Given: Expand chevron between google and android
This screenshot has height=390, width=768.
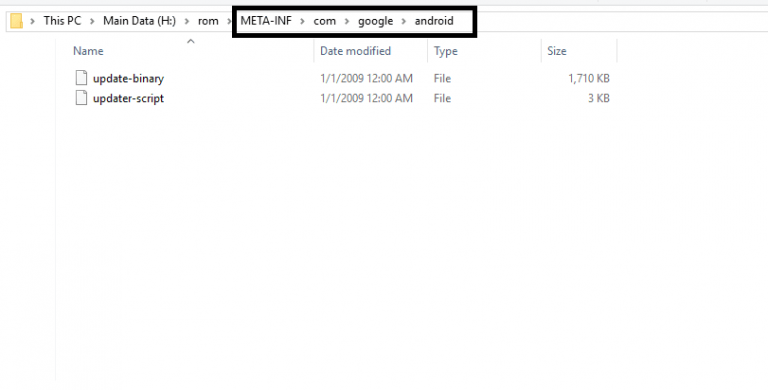Looking at the screenshot, I should point(404,21).
